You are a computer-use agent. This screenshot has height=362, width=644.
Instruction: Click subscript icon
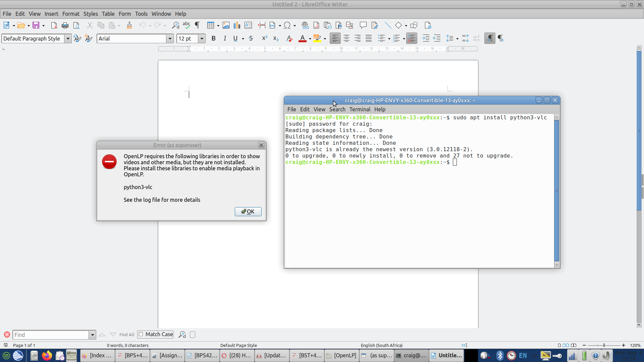[276, 39]
